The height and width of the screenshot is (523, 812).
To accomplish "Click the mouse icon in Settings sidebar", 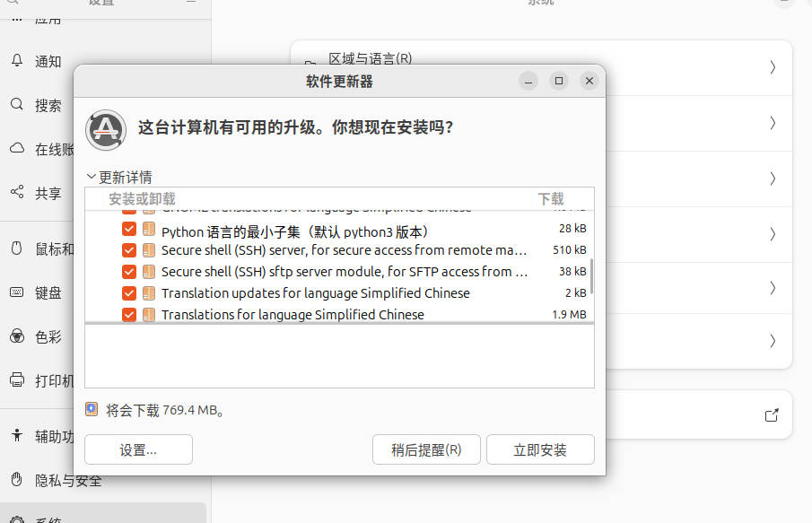I will pos(17,248).
